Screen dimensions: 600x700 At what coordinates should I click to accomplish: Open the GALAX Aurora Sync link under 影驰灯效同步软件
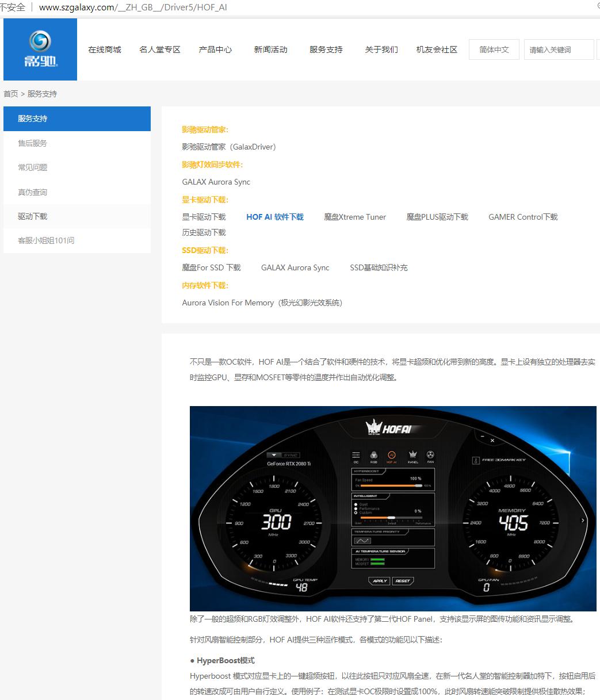[216, 182]
